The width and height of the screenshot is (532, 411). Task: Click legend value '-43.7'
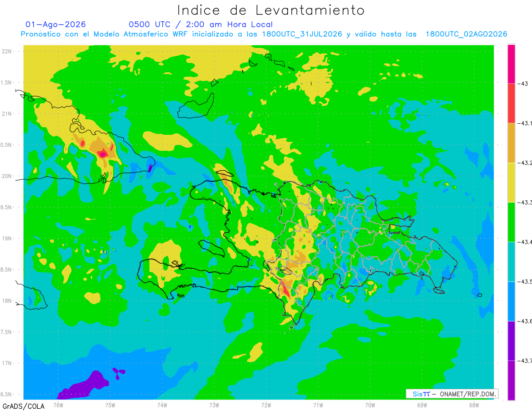[524, 361]
